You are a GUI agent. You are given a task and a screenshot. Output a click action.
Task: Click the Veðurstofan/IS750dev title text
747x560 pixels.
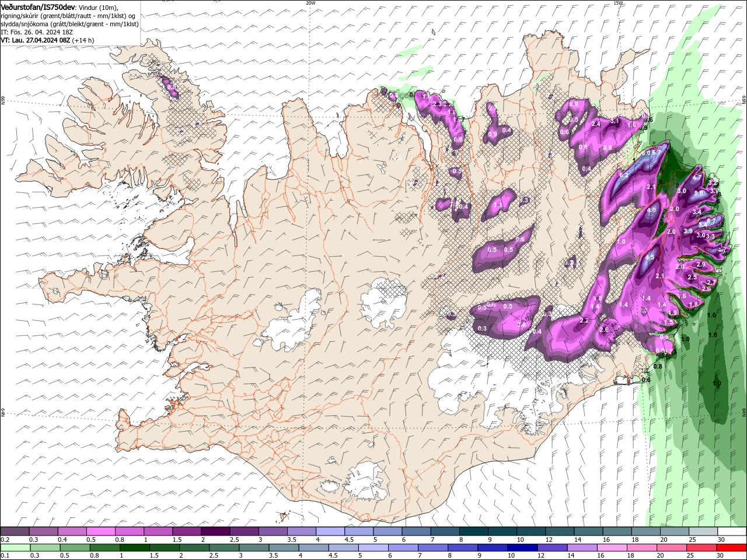point(39,7)
